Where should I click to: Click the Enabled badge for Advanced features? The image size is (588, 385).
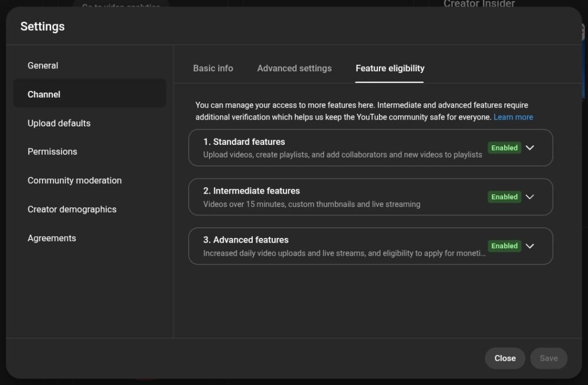pos(504,246)
